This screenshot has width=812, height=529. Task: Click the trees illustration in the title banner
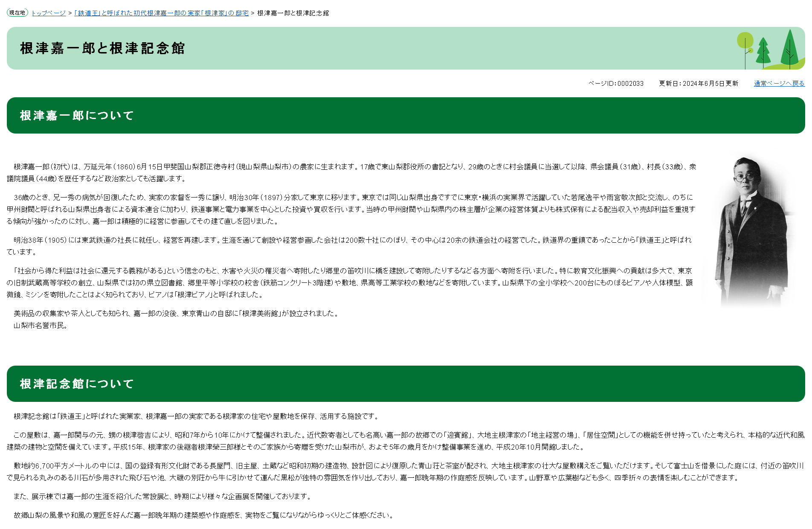[770, 49]
